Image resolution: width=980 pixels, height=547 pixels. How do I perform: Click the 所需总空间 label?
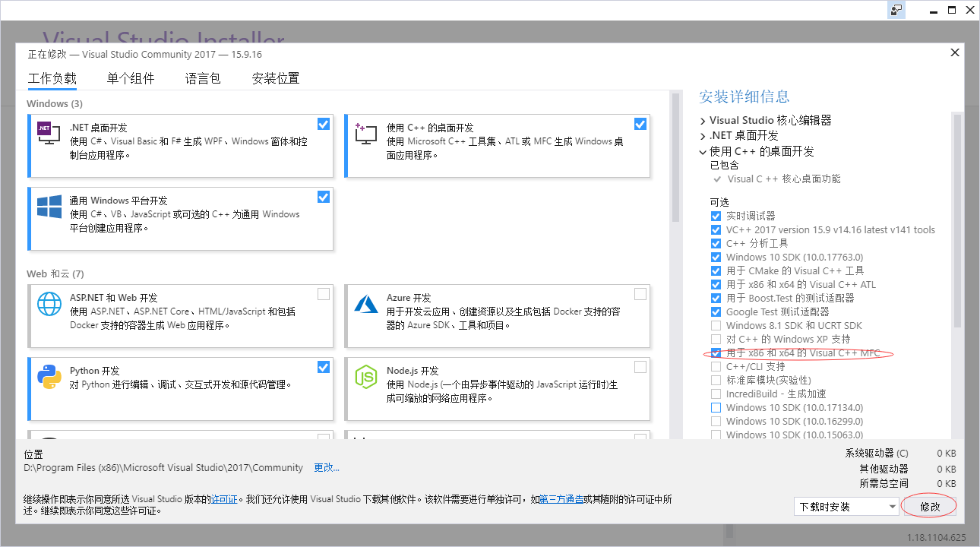pyautogui.click(x=884, y=483)
